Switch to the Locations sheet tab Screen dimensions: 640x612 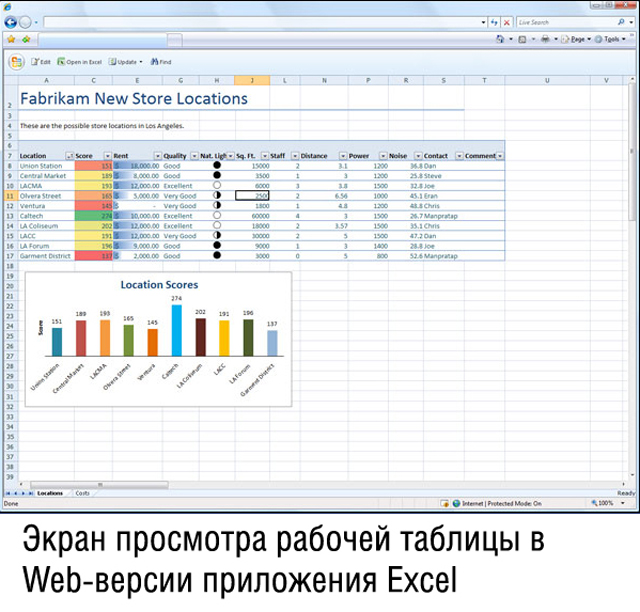pyautogui.click(x=50, y=493)
